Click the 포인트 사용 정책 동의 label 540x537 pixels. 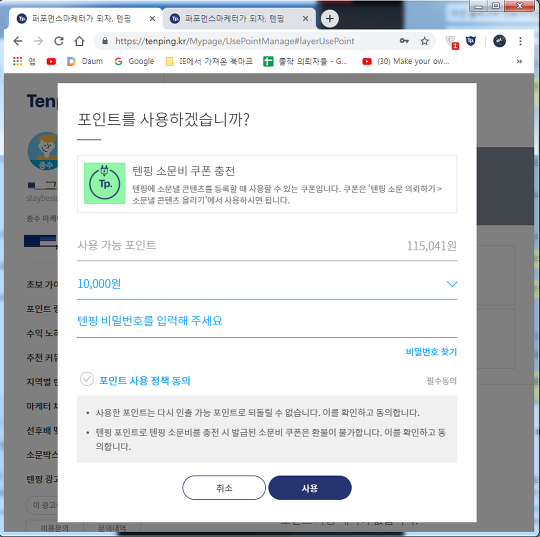145,381
